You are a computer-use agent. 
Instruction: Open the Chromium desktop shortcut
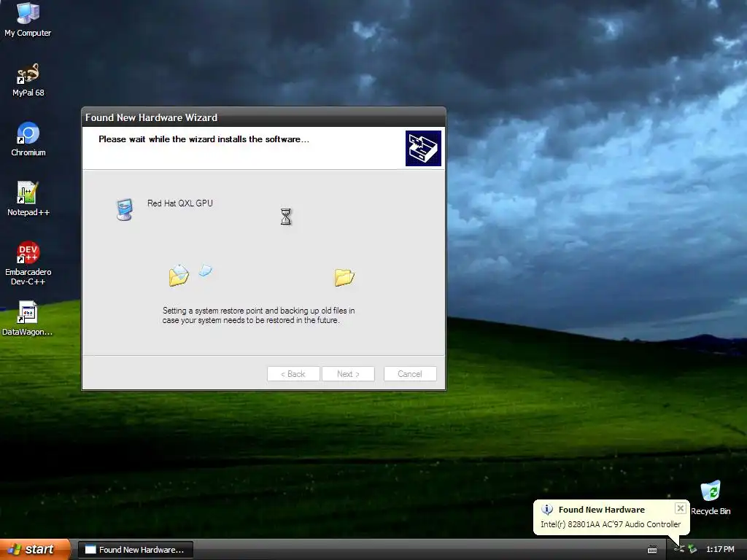point(28,139)
